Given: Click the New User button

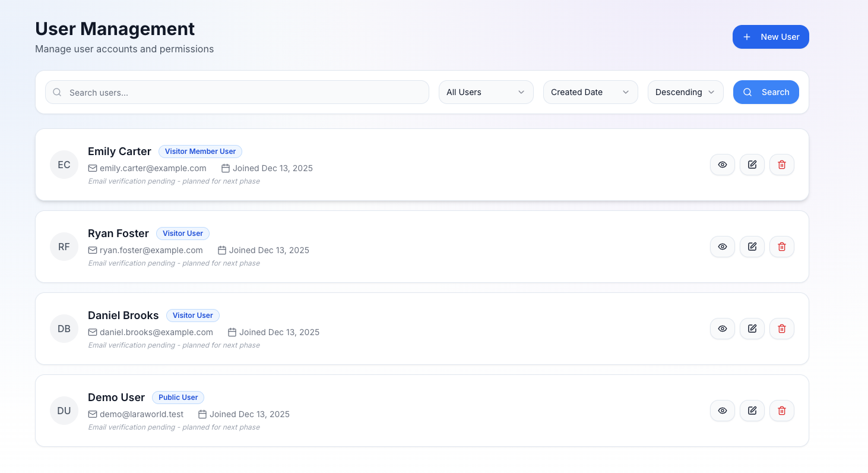Looking at the screenshot, I should (771, 37).
